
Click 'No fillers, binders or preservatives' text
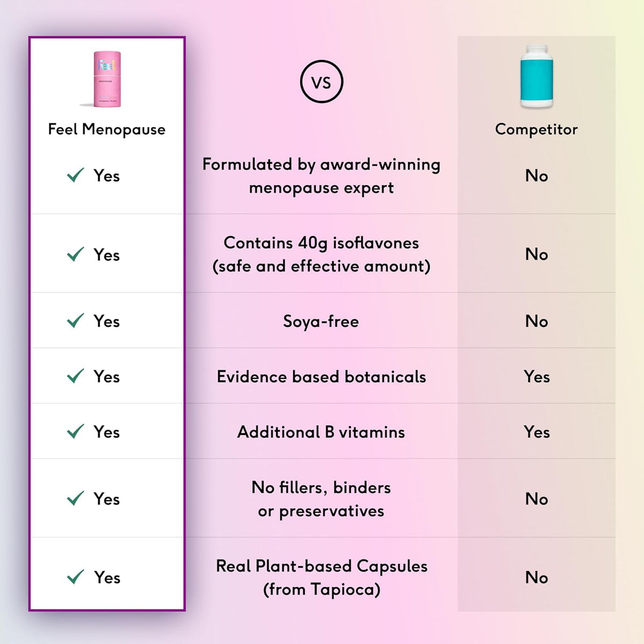point(321,499)
